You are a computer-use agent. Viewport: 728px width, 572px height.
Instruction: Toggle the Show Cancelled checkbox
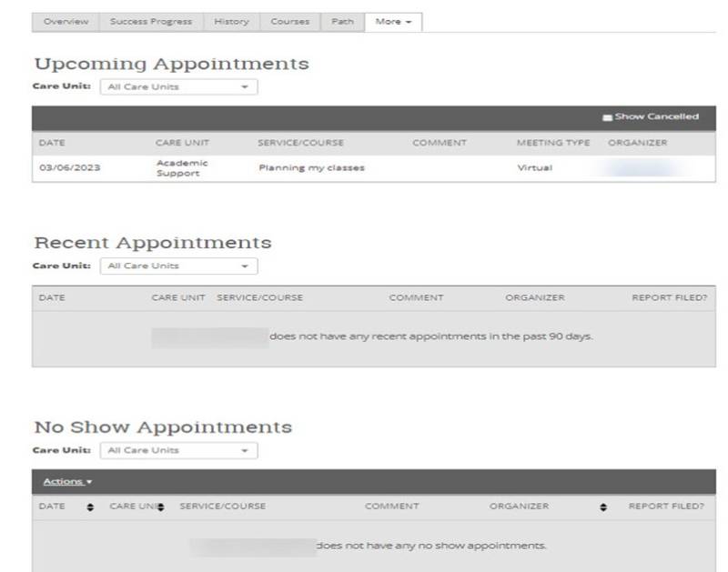[x=607, y=117]
